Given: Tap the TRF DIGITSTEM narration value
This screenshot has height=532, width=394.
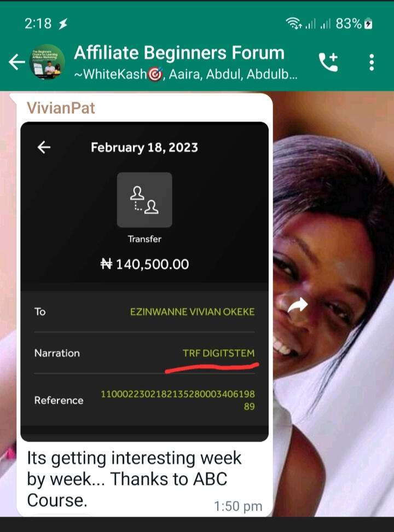Looking at the screenshot, I should tap(218, 353).
